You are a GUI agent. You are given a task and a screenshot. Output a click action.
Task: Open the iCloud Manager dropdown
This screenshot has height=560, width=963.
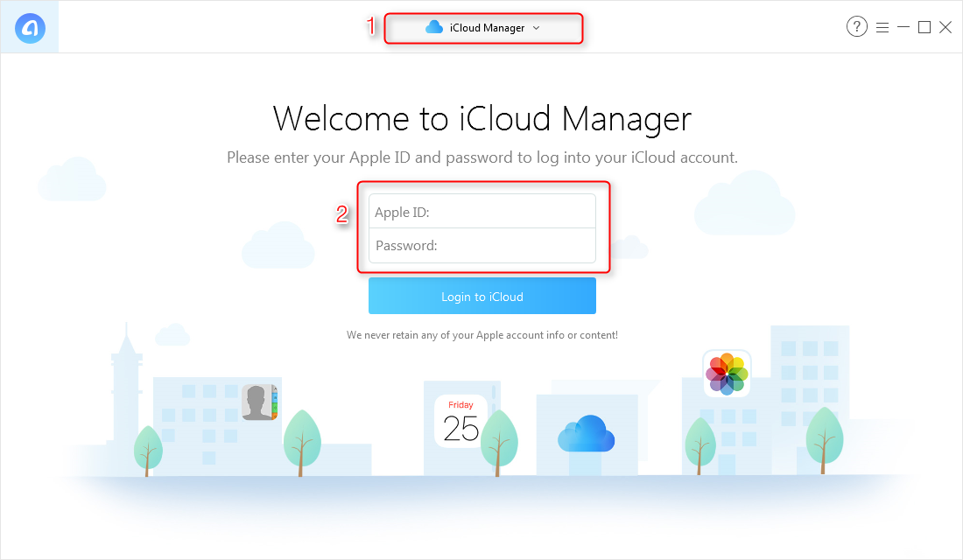click(x=483, y=28)
